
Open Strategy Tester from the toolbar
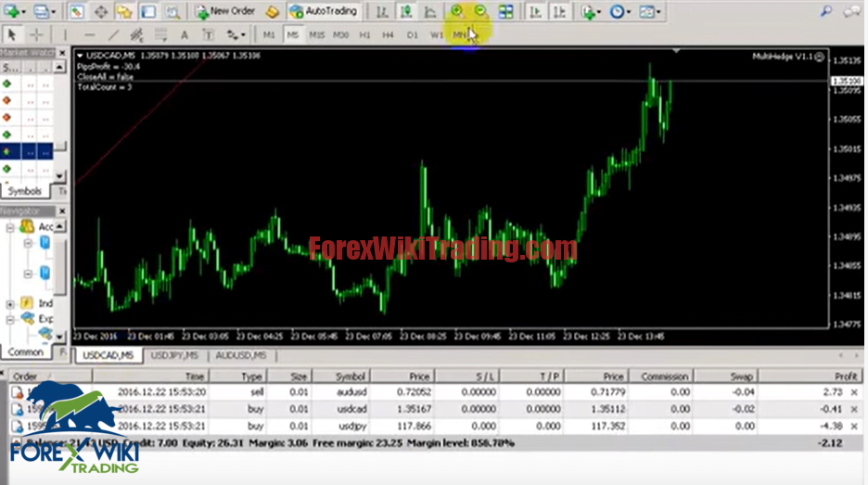172,11
